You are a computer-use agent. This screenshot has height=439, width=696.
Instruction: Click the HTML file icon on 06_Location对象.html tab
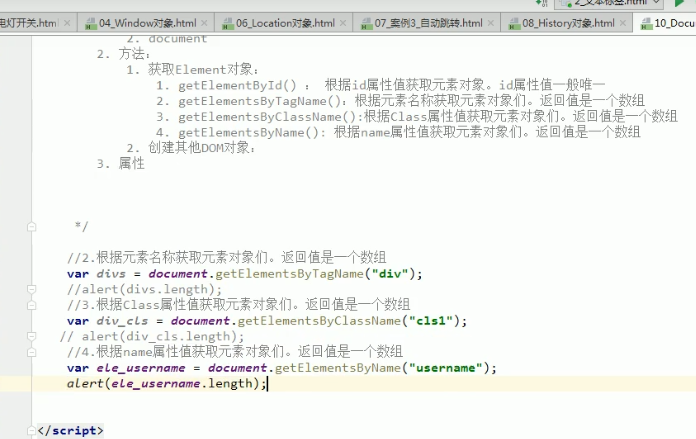227,24
